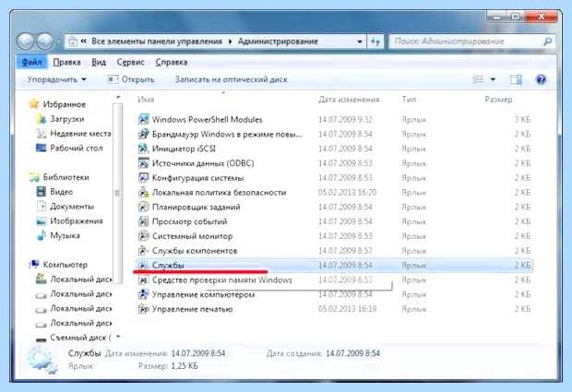The image size is (572, 392).
Task: Click the Forward navigation arrow button
Action: pyautogui.click(x=45, y=42)
